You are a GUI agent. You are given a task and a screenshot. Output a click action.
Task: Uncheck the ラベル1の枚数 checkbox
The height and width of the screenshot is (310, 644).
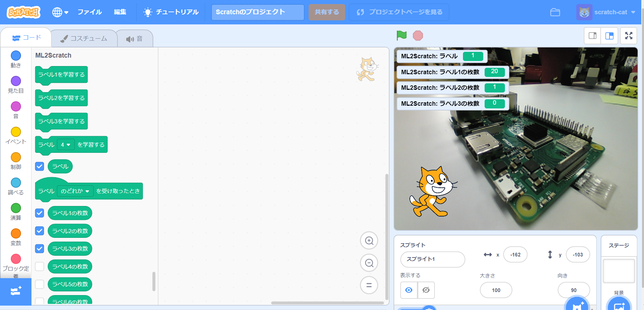[40, 213]
